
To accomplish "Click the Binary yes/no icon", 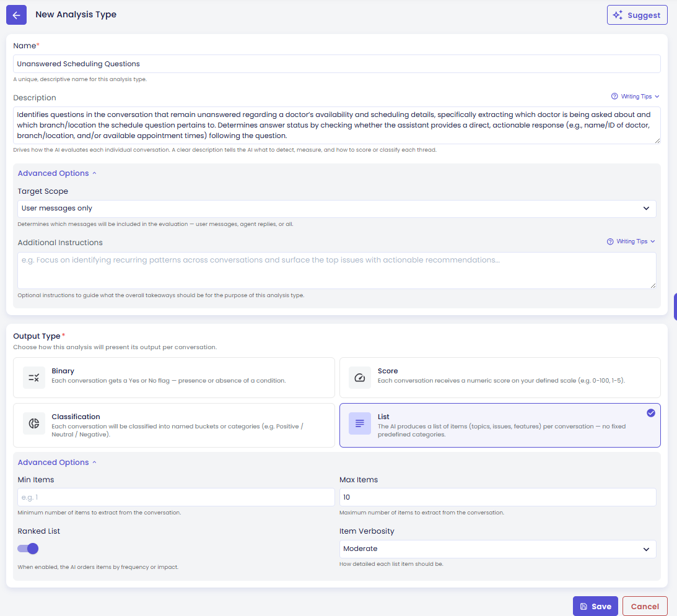I will tap(33, 378).
